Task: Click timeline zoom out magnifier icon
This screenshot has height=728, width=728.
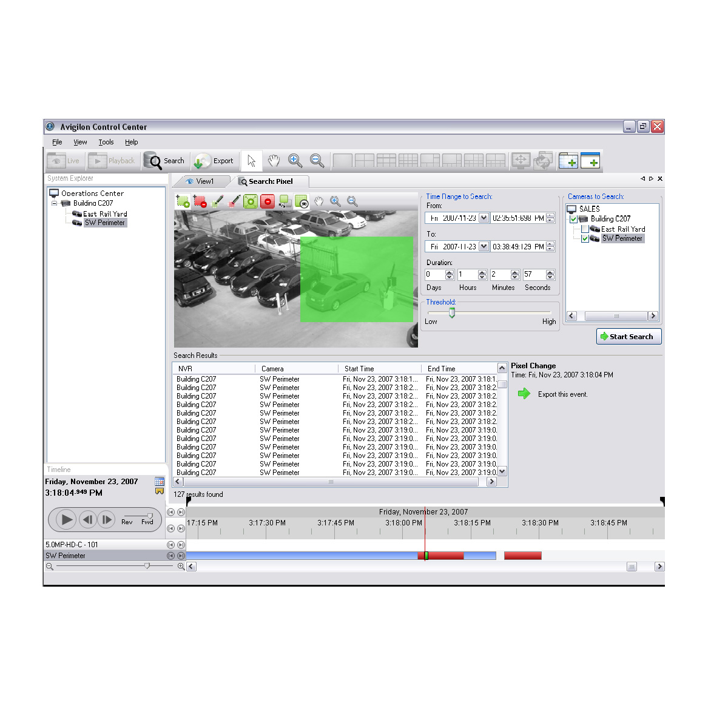Action: (x=50, y=567)
